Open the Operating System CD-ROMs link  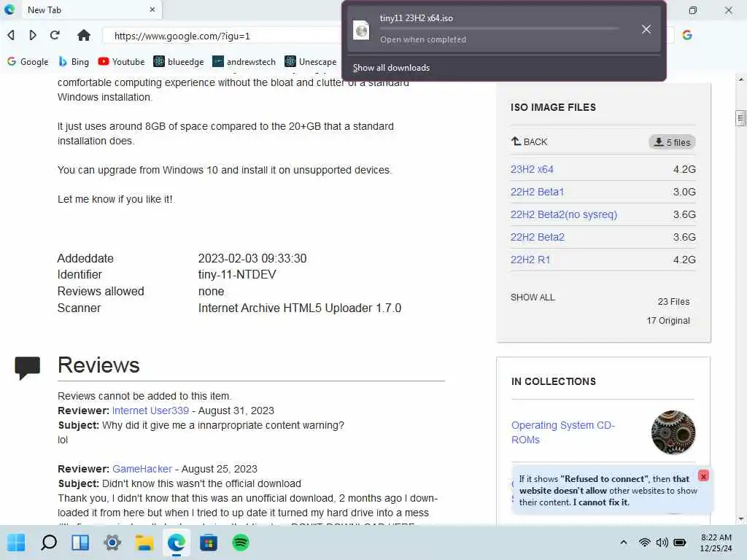[x=563, y=432]
